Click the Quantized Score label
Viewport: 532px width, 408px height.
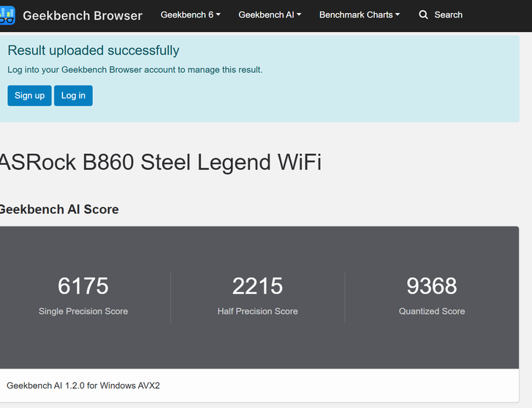coord(432,312)
